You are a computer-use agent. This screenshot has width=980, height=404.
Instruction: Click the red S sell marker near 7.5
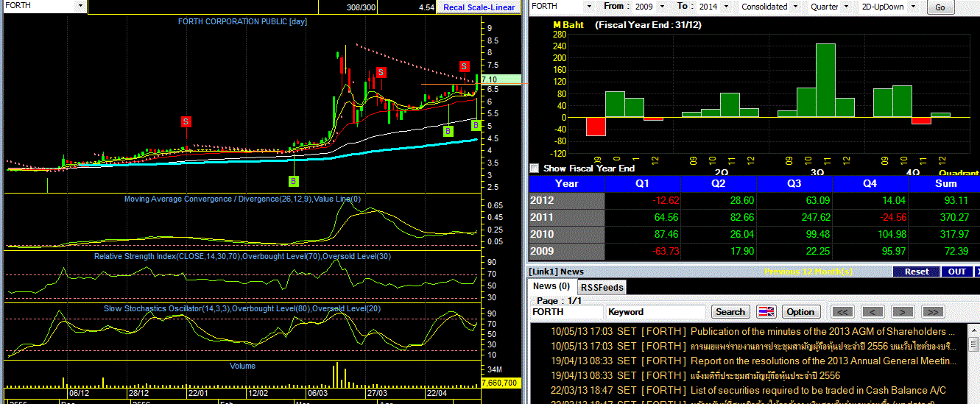pyautogui.click(x=465, y=67)
